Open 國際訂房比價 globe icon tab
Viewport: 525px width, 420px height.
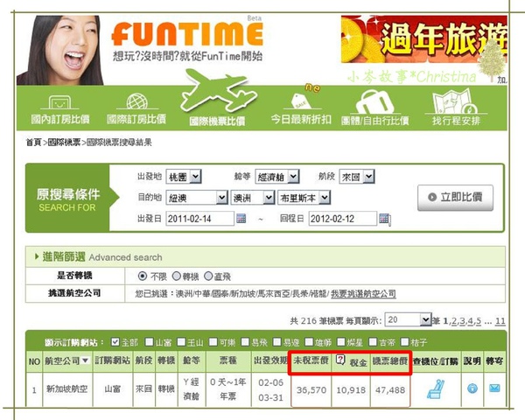click(x=136, y=108)
